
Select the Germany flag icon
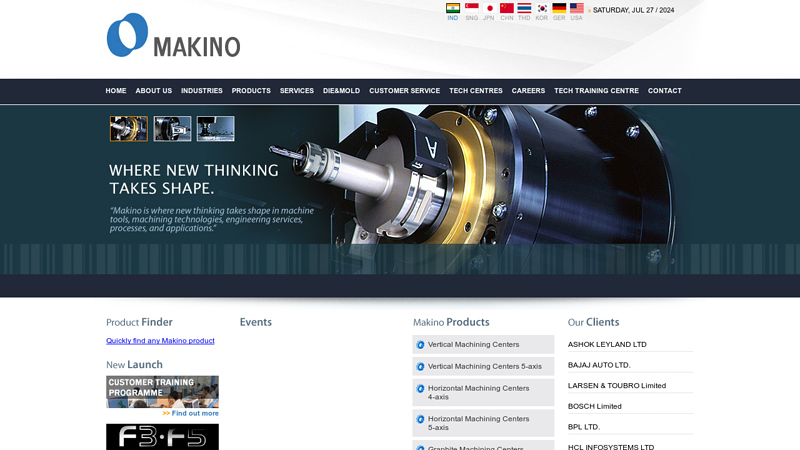click(559, 8)
